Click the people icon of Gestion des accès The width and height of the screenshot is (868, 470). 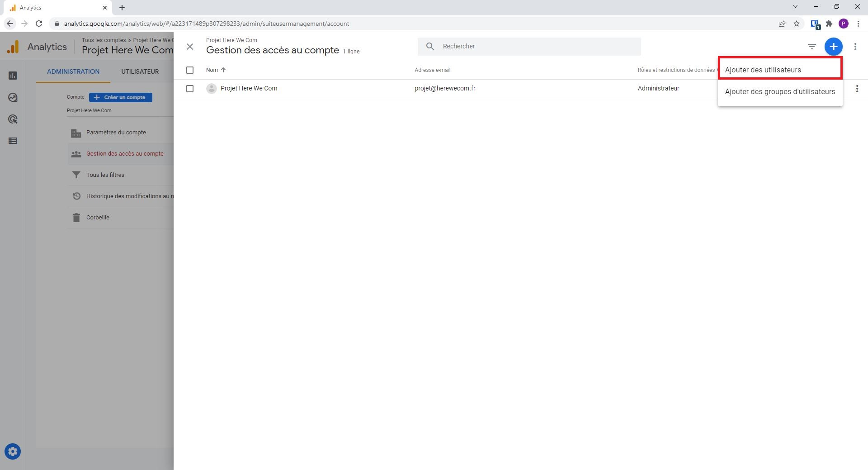pyautogui.click(x=76, y=154)
